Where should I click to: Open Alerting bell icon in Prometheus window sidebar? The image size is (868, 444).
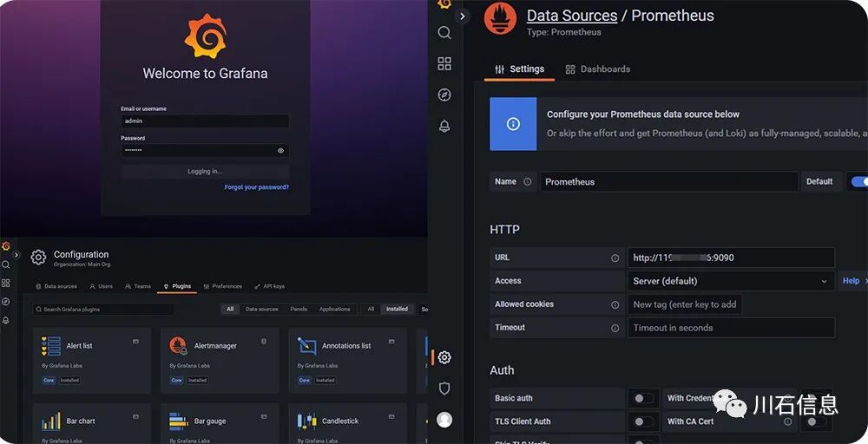[x=444, y=126]
